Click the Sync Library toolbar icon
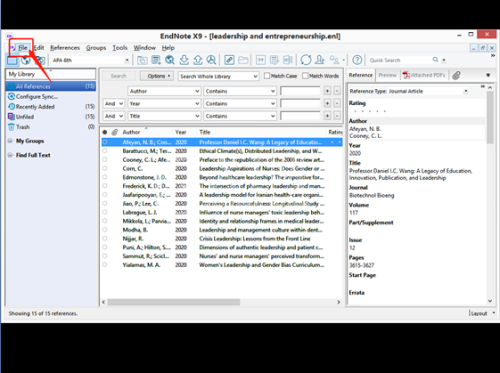 [306, 60]
